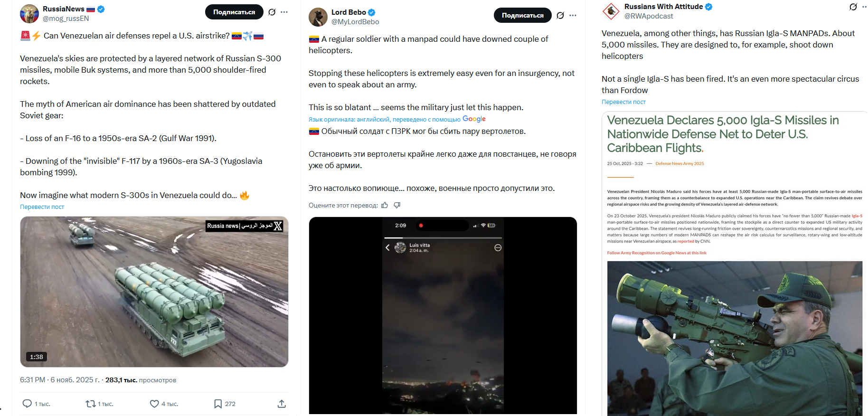Click the repost icon under RussiaNews post
The image size is (868, 416).
(x=91, y=404)
